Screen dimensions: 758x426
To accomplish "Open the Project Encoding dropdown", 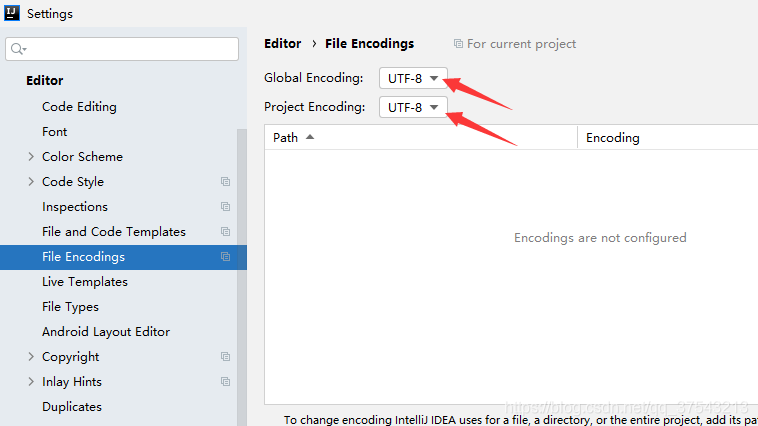I will (x=413, y=107).
